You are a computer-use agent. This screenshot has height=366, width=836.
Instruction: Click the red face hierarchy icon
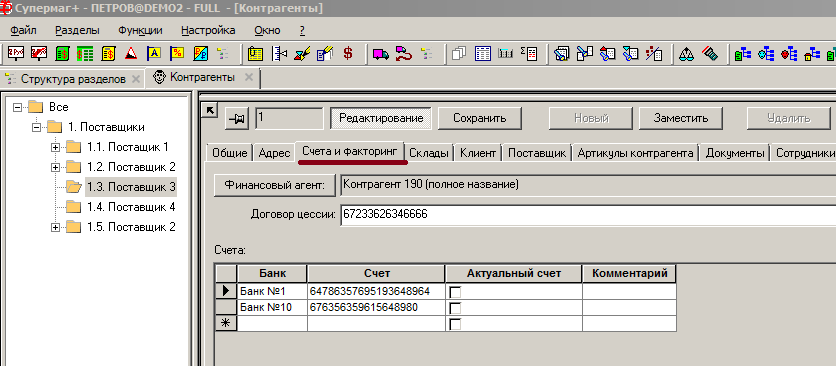click(x=789, y=53)
